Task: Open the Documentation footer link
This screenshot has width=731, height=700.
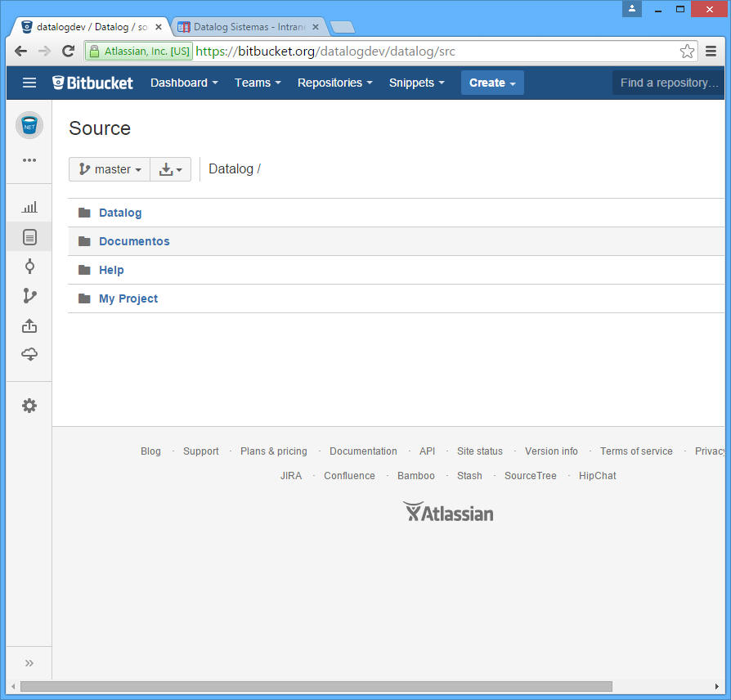Action: (363, 451)
